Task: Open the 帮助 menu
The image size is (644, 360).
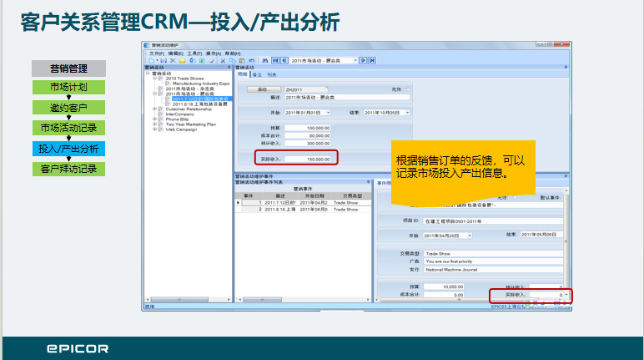Action: coord(233,53)
